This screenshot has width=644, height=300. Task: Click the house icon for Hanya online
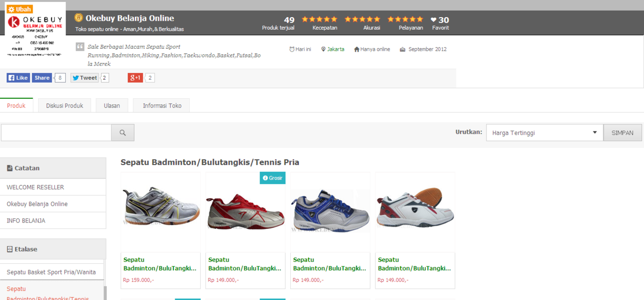357,49
